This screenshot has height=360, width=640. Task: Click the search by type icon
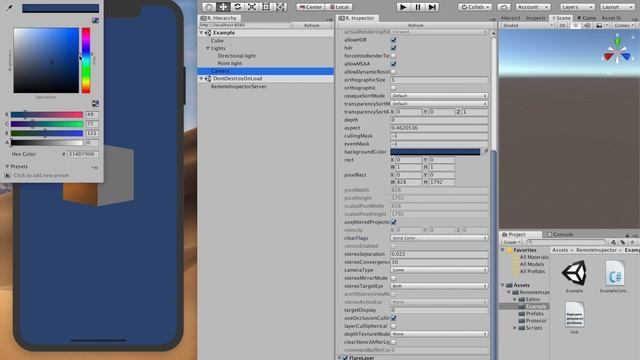613,242
